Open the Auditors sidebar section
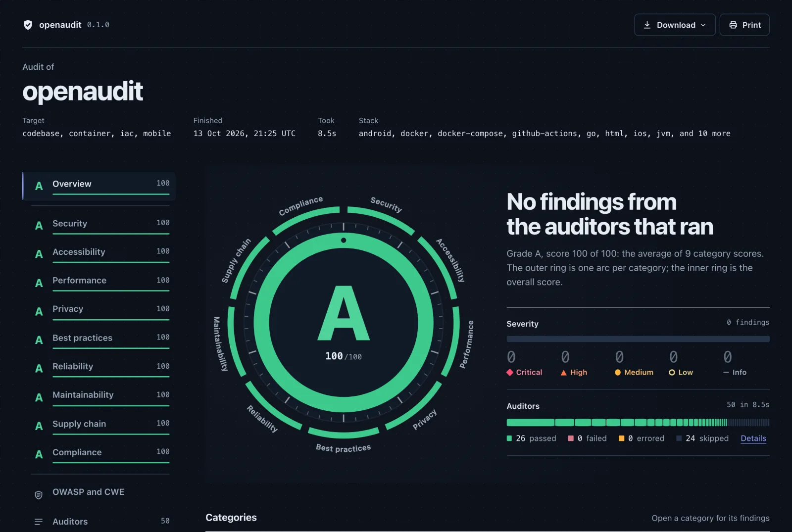The width and height of the screenshot is (792, 532). (100, 522)
